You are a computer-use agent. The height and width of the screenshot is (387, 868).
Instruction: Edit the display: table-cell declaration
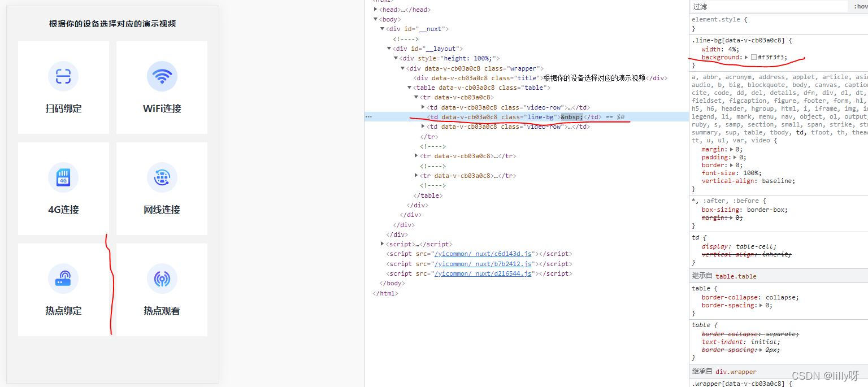click(x=739, y=246)
